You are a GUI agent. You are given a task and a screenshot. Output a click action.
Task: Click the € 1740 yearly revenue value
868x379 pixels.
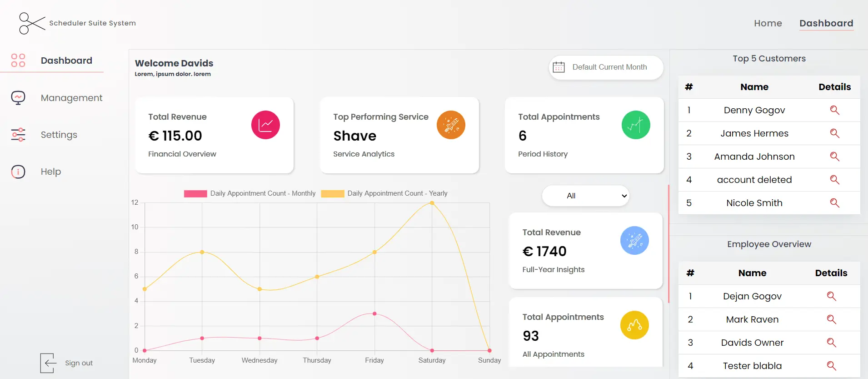tap(544, 251)
